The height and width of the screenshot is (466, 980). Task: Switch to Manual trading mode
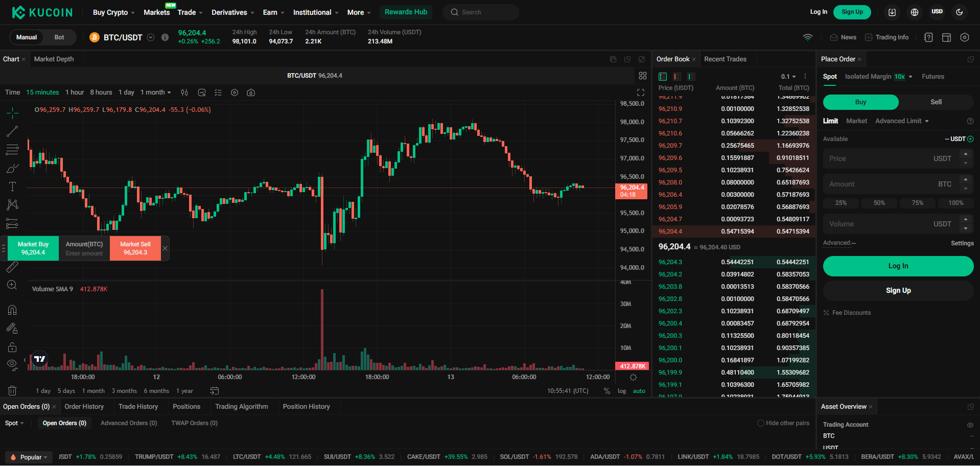27,37
